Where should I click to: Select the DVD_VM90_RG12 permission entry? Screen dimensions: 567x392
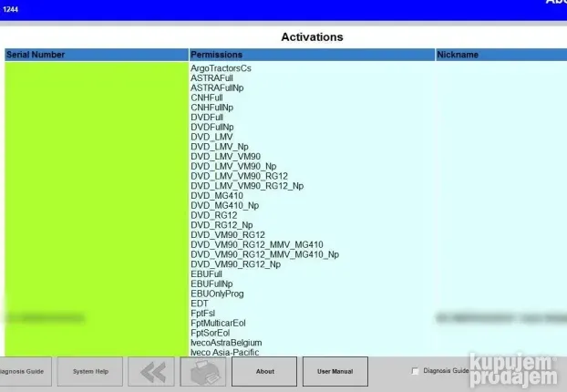[228, 234]
